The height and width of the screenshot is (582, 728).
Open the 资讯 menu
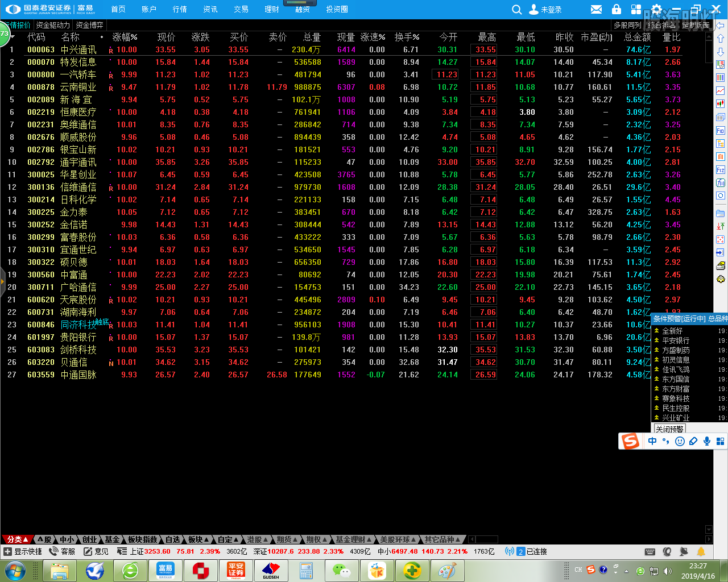tap(210, 10)
